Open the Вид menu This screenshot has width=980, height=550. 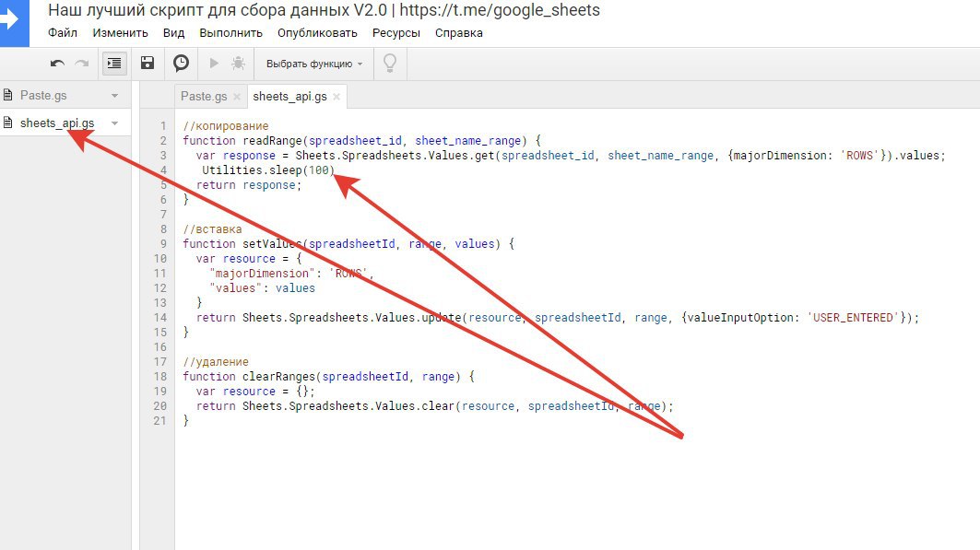click(x=173, y=32)
